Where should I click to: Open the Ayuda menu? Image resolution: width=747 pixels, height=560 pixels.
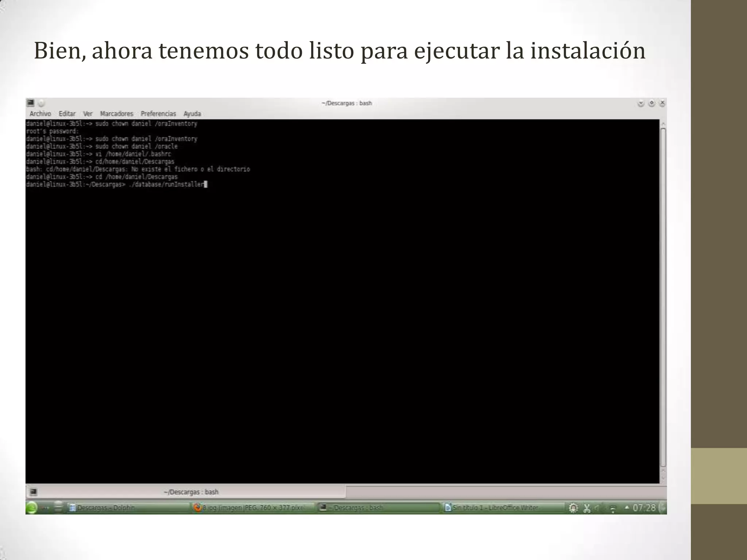192,114
